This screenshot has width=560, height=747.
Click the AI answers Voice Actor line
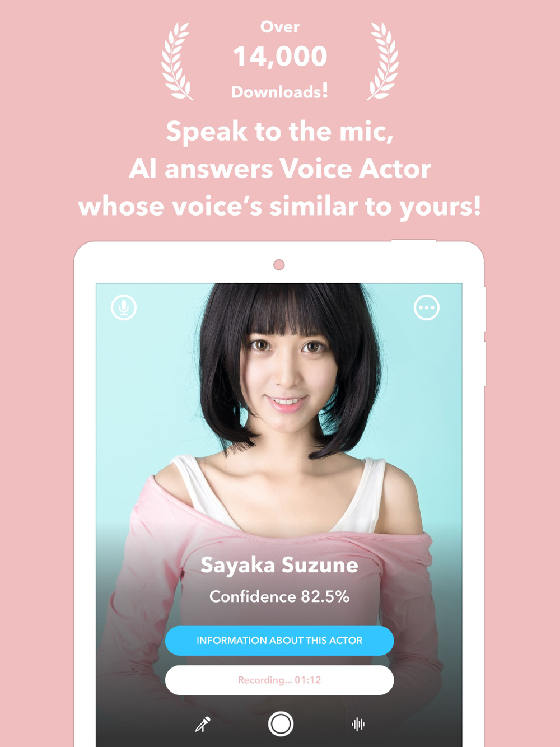click(280, 169)
